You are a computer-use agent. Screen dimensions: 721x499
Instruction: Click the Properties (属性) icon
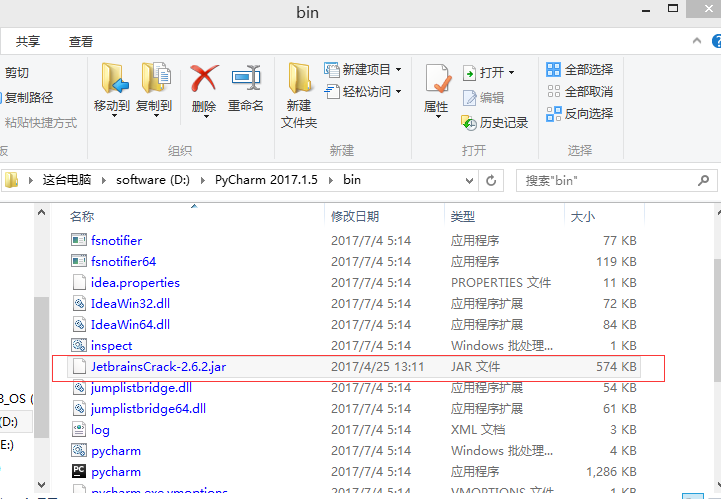[x=437, y=79]
